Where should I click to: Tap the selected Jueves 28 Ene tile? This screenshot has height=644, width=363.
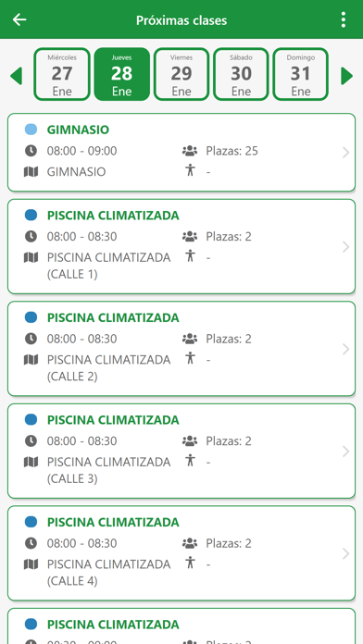(x=121, y=74)
